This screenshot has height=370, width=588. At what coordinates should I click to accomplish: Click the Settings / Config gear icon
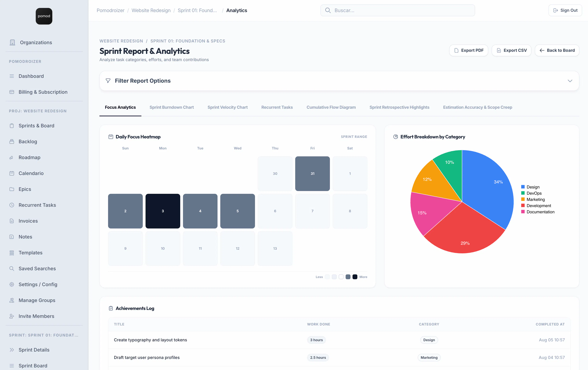[12, 284]
